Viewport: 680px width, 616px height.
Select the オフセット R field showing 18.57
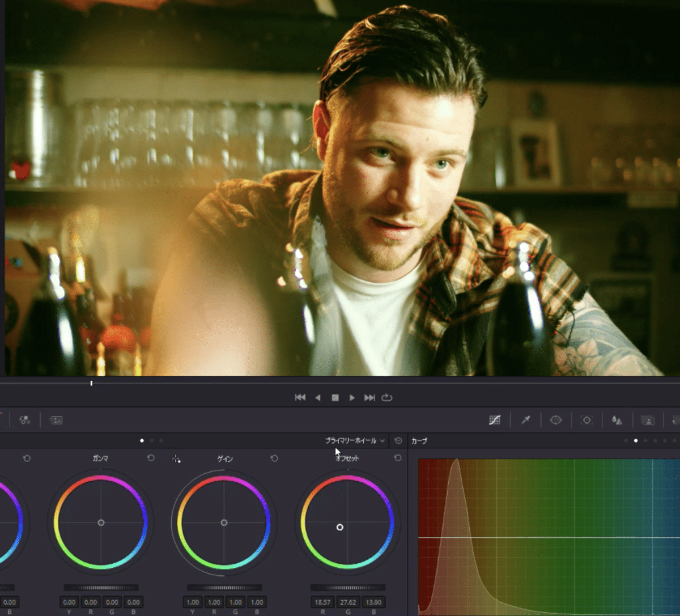point(322,602)
